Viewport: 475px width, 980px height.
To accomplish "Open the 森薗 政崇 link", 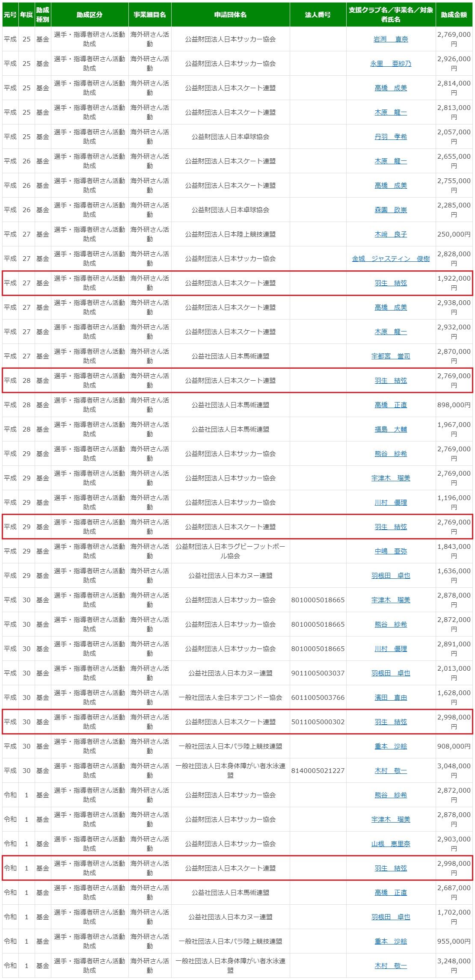I will 391,210.
